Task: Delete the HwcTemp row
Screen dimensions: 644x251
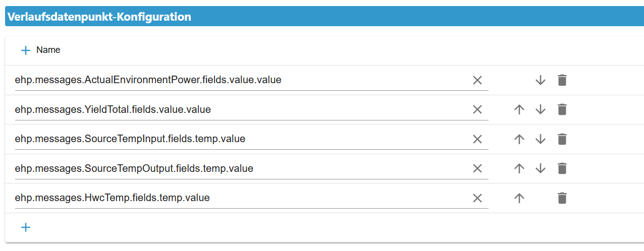Action: (x=562, y=198)
